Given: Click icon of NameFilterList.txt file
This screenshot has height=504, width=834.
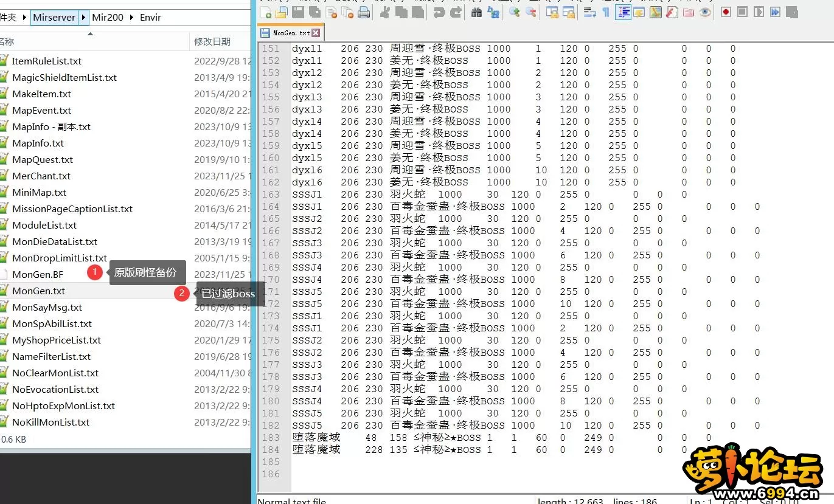Looking at the screenshot, I should coord(4,356).
